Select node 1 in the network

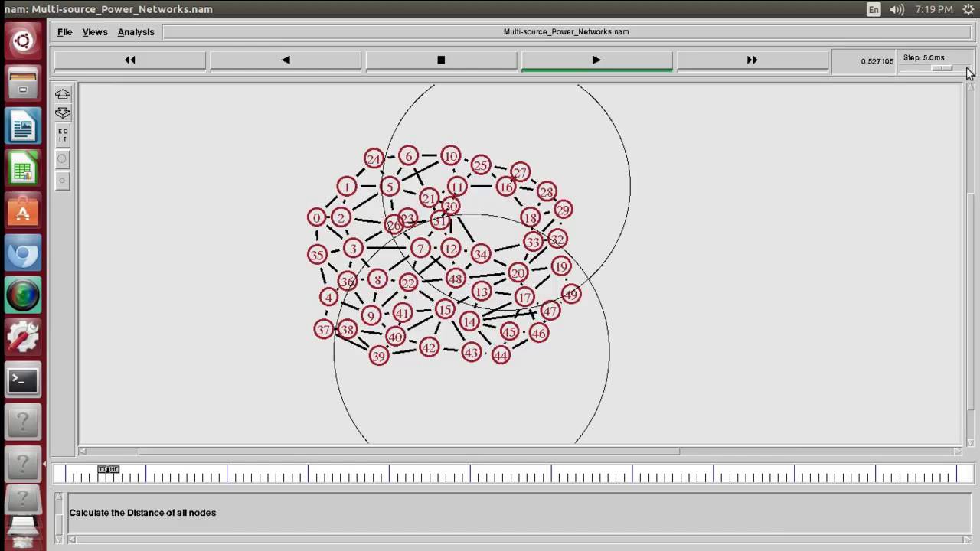pos(346,187)
